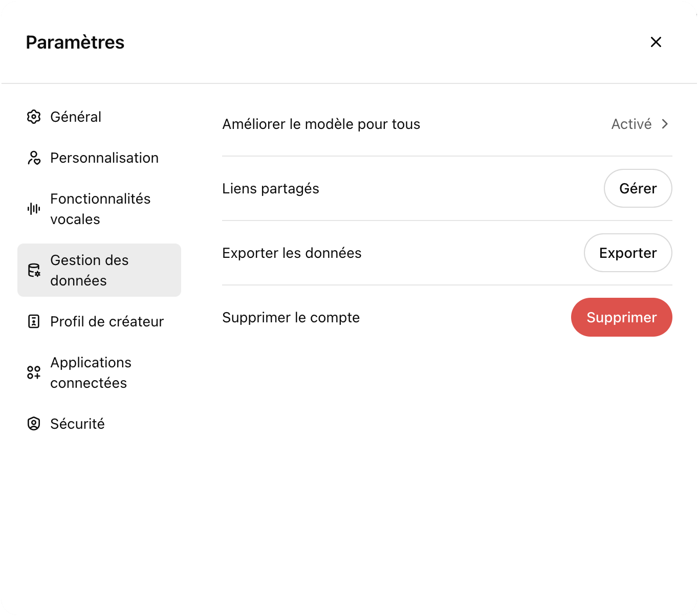Open the Sécurité section label

click(x=77, y=424)
